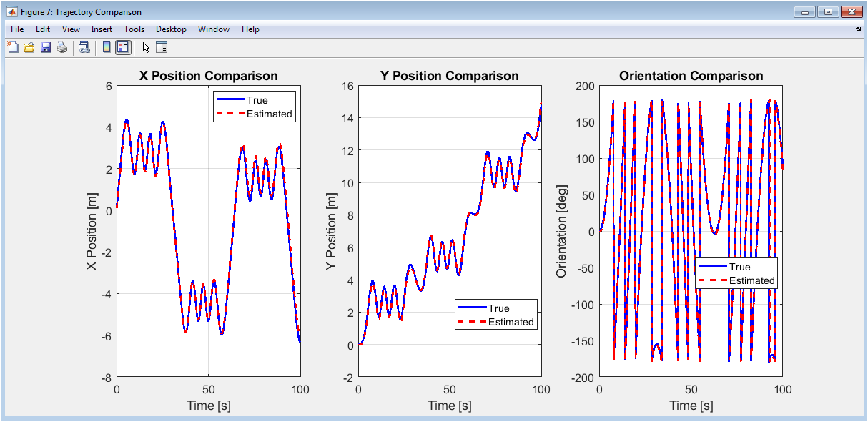Minimize the Figure 7 window
This screenshot has width=868, height=422.
[804, 11]
